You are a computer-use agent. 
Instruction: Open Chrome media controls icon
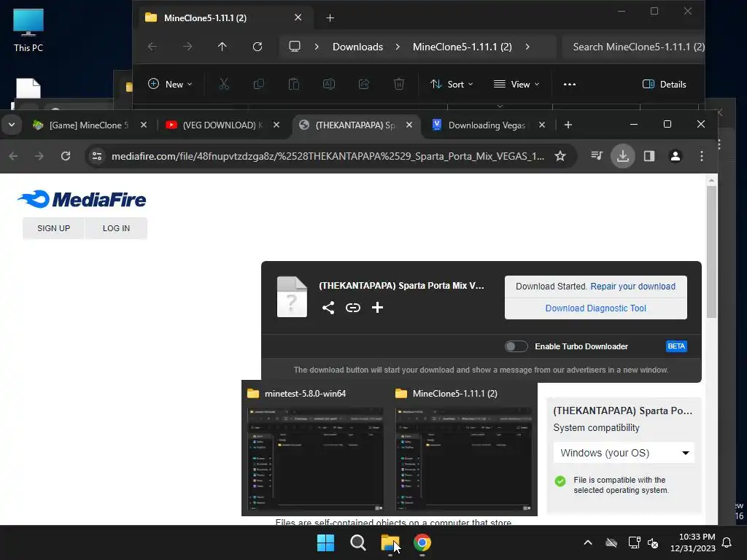pos(597,156)
